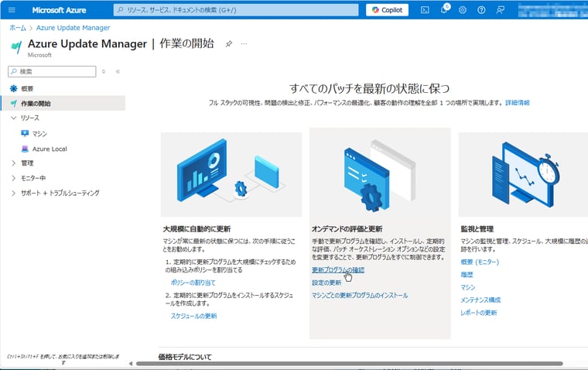Open 更新プログラムの確認 link
The width and height of the screenshot is (588, 370).
tap(338, 270)
